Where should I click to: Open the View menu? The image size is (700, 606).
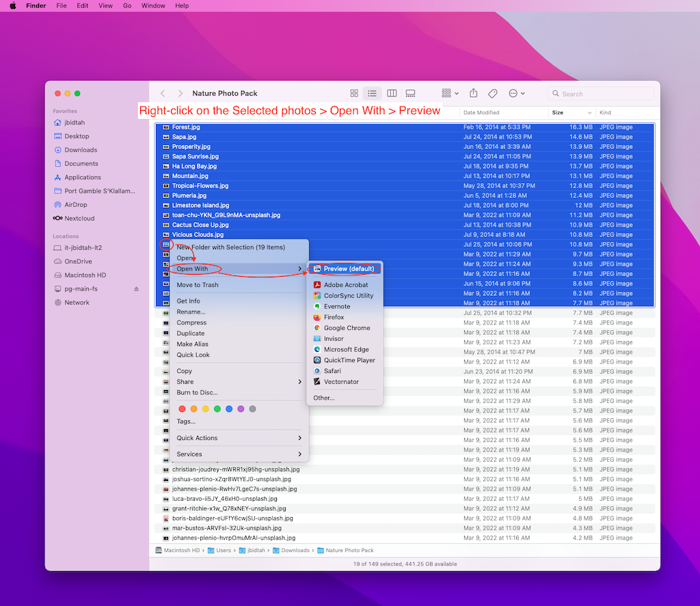tap(105, 5)
